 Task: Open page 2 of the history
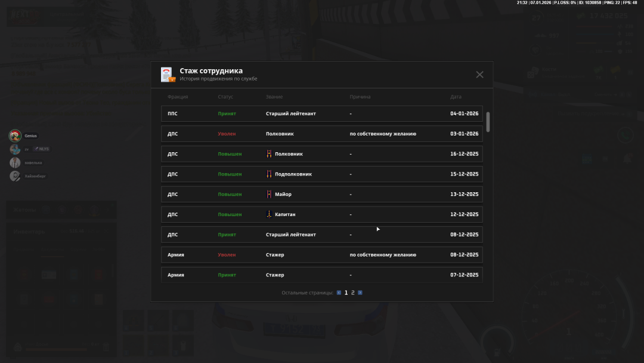353,293
